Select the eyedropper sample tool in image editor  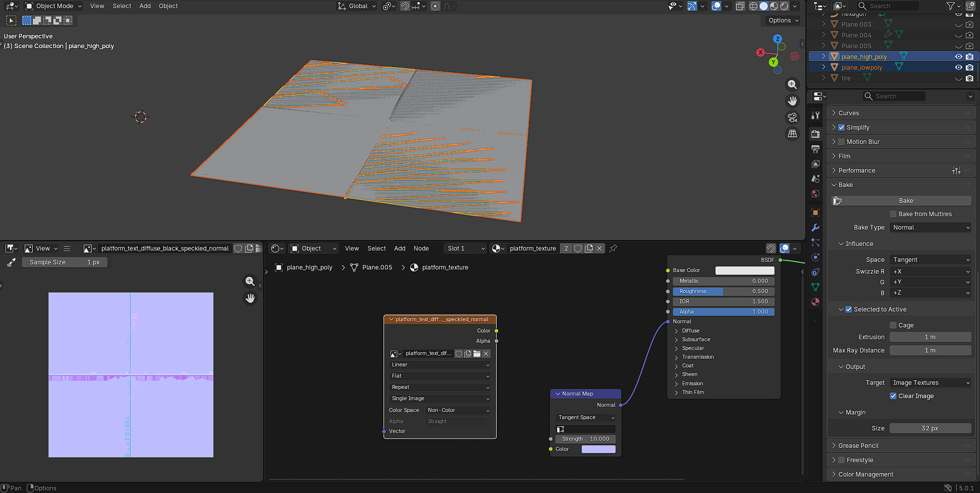click(x=11, y=262)
